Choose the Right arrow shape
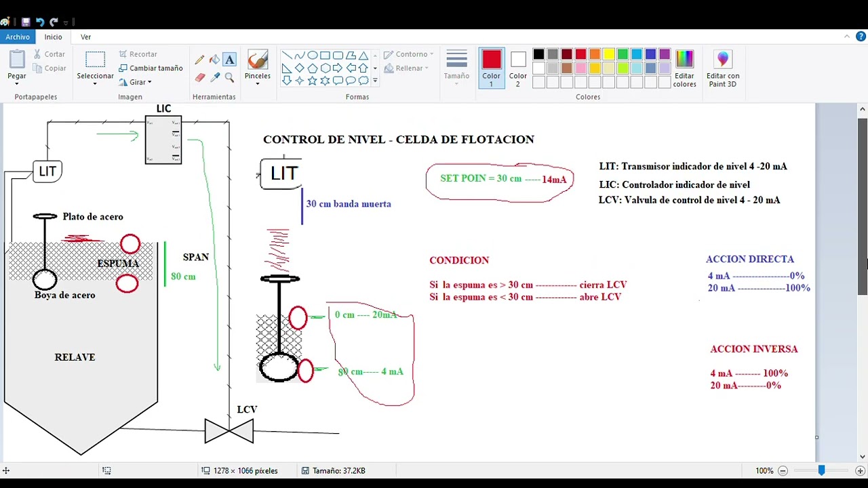 pyautogui.click(x=338, y=68)
